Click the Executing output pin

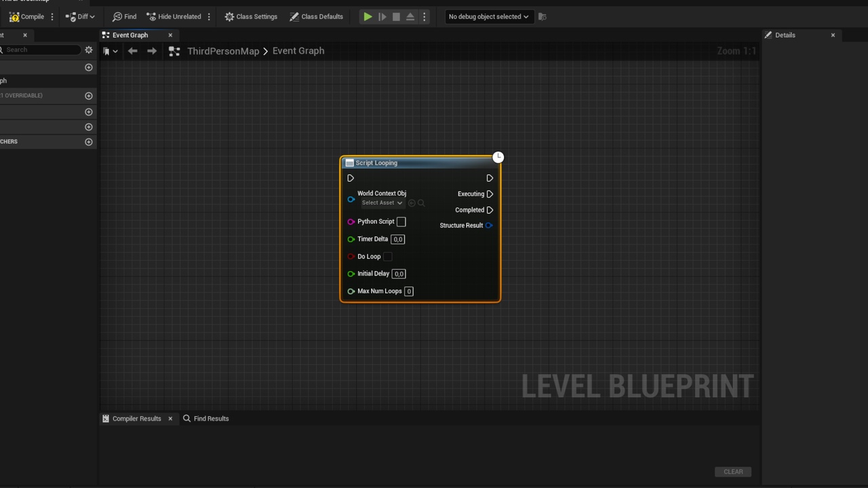490,194
